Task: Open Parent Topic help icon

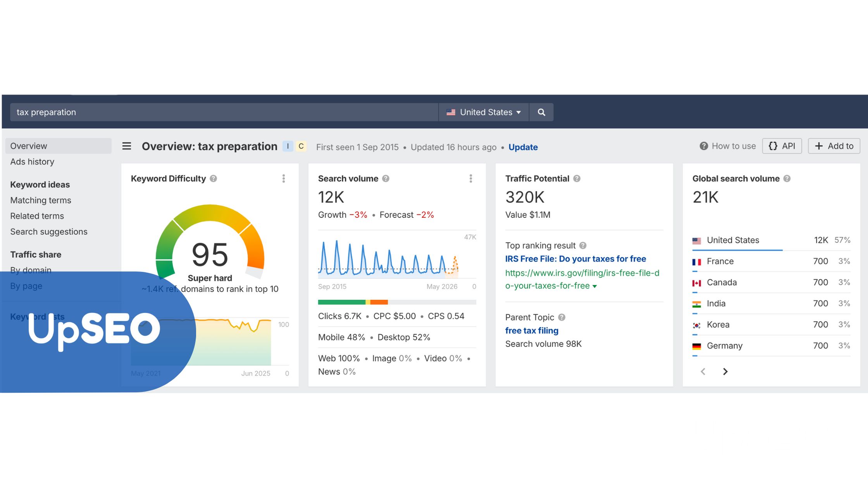Action: 562,317
